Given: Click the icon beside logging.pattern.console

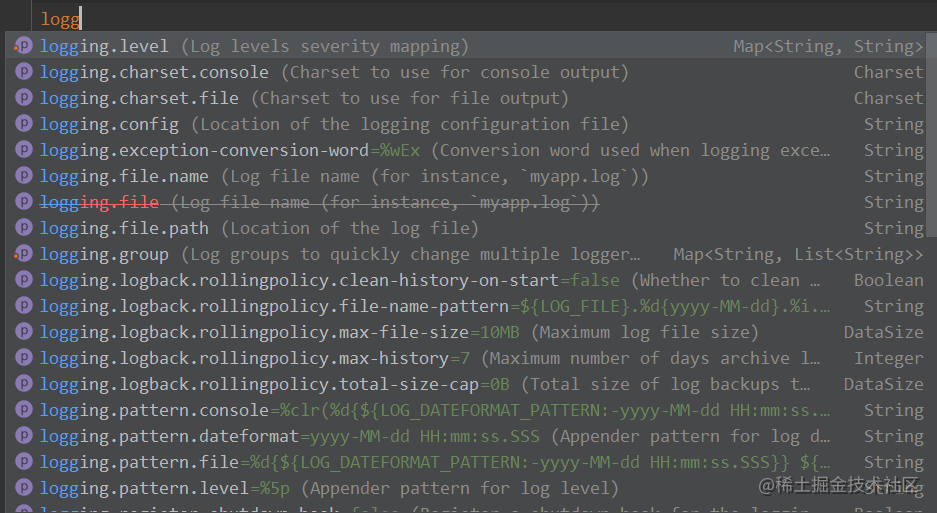Looking at the screenshot, I should (23, 410).
